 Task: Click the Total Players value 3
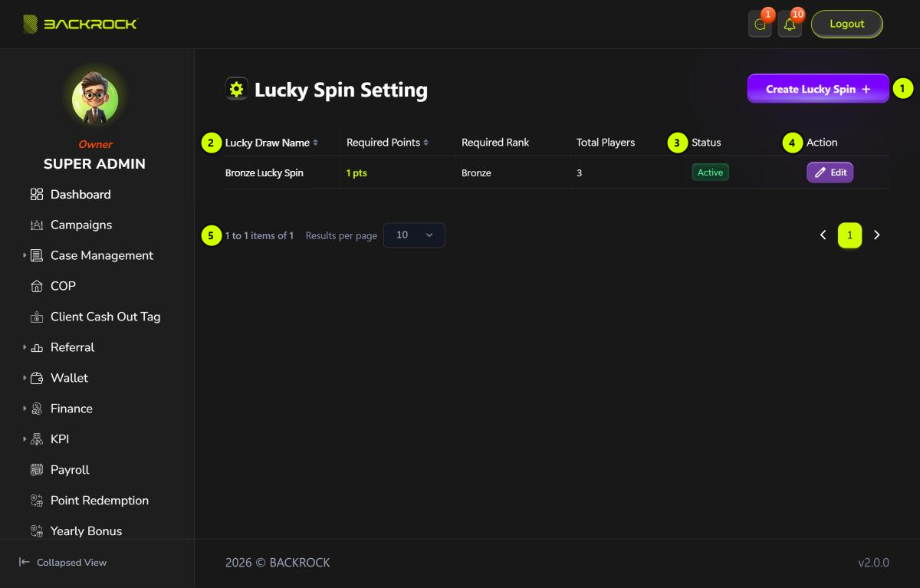tap(579, 173)
